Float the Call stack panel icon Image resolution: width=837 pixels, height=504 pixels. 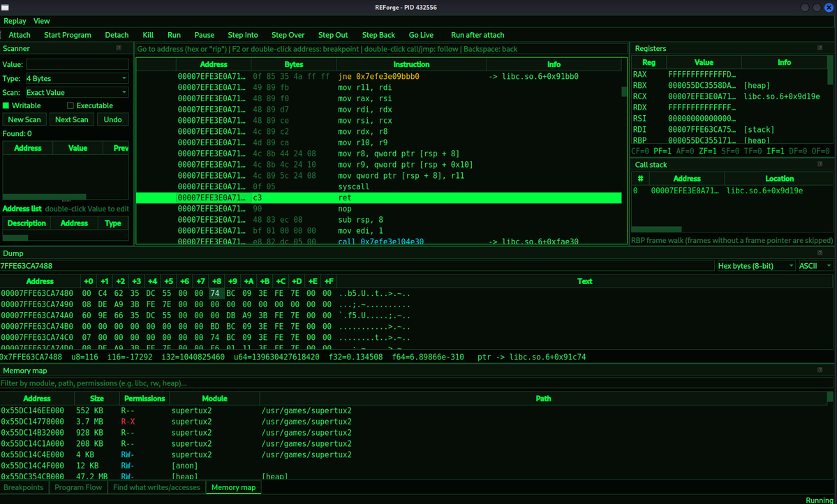[x=820, y=165]
